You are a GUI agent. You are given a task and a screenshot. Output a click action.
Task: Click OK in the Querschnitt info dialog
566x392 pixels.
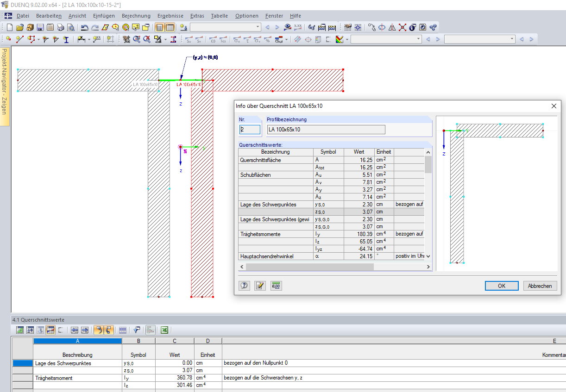(x=502, y=286)
